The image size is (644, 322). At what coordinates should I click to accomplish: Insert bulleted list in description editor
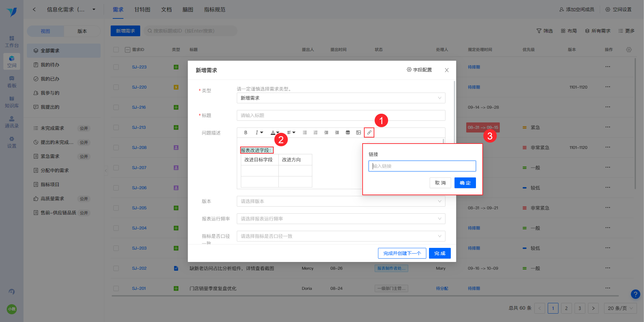coord(305,132)
